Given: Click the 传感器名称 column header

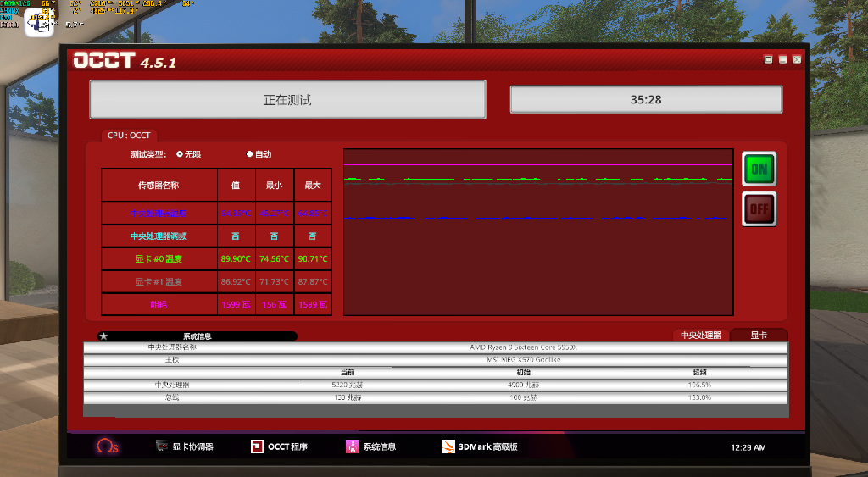Looking at the screenshot, I should pos(159,186).
